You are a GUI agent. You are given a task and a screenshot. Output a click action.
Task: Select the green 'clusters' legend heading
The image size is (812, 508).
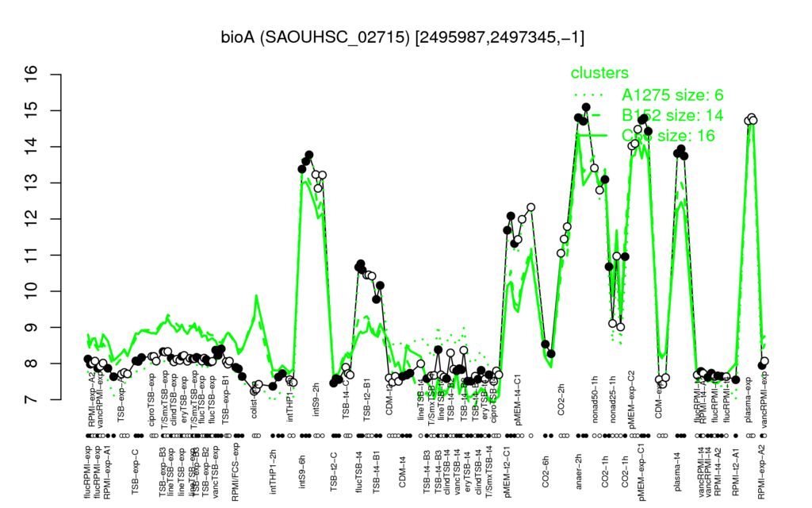pos(599,73)
